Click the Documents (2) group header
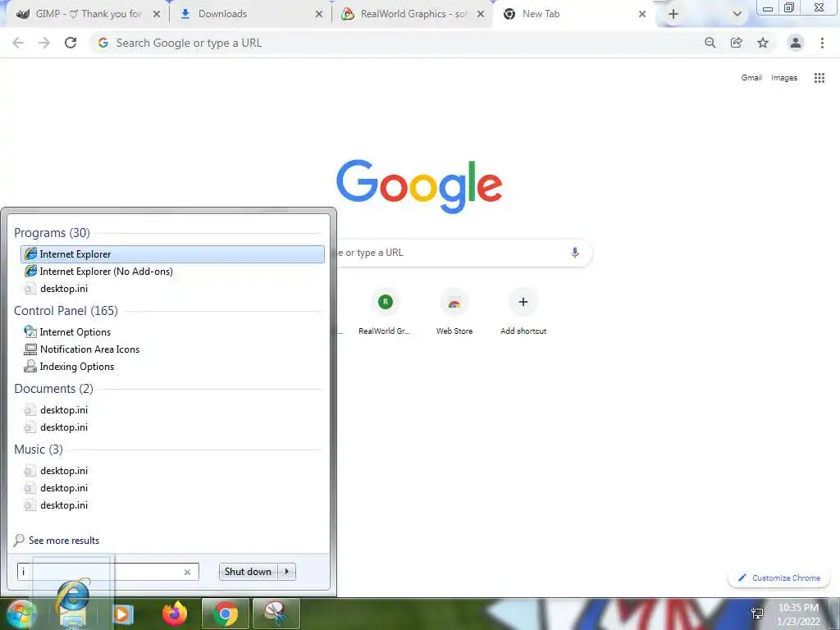Viewport: 840px width, 630px height. click(x=53, y=388)
